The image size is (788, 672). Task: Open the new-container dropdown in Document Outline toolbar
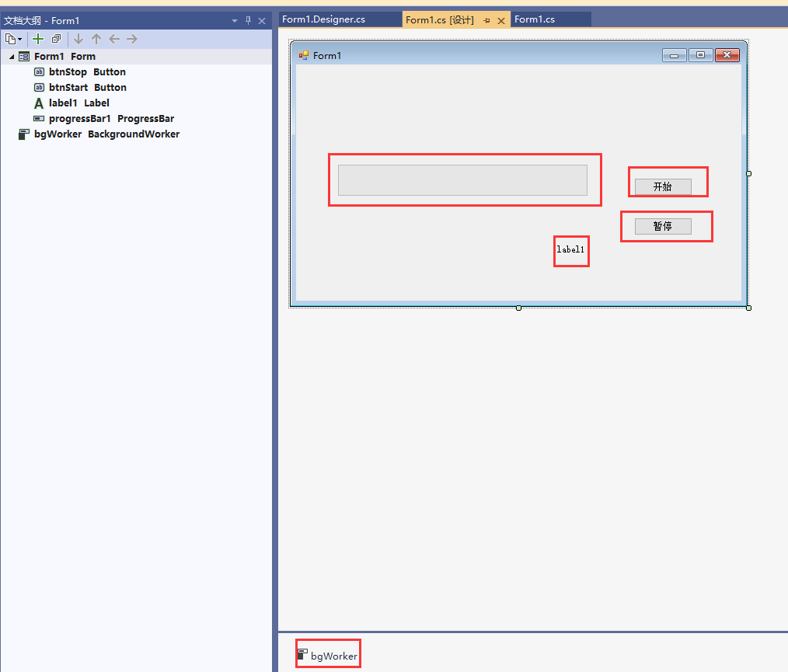coord(13,39)
